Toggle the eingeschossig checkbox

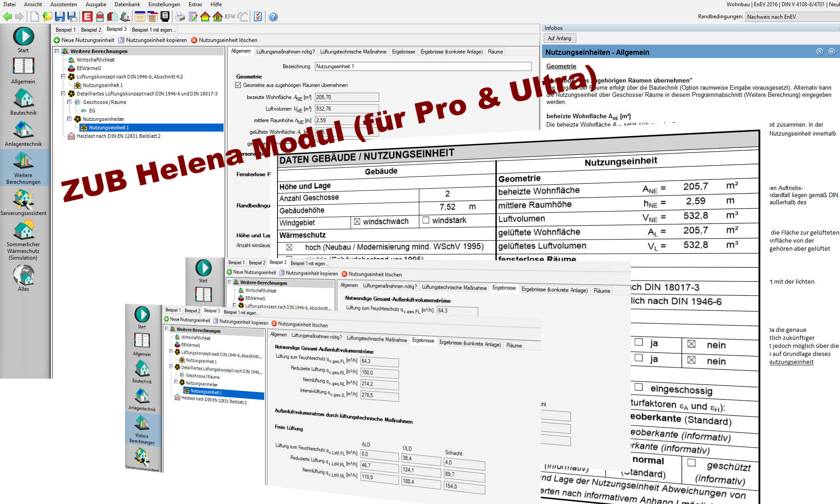638,387
